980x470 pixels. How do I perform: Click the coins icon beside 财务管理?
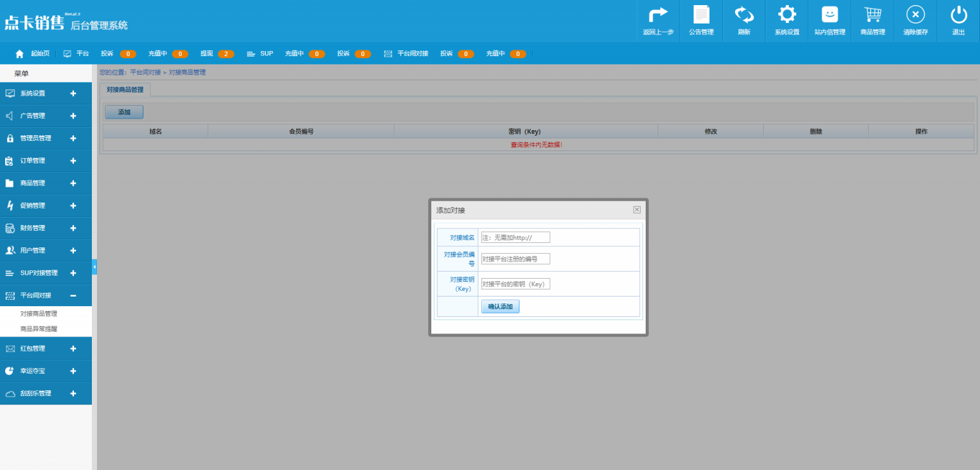click(10, 228)
